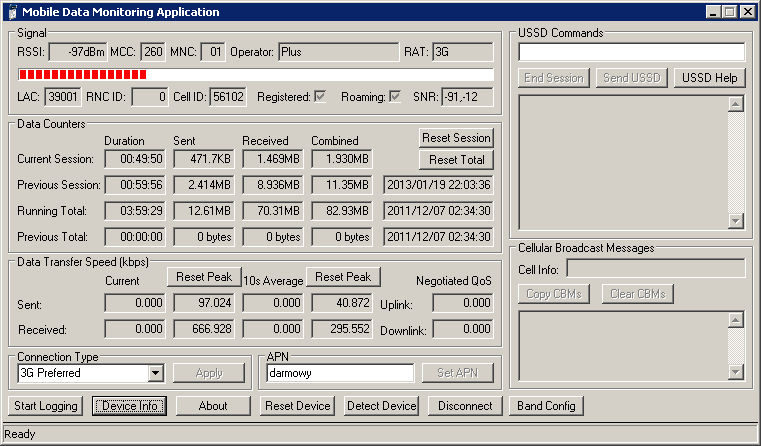This screenshot has height=446, width=761.
Task: Click the Reset Peak button under Current
Action: click(x=204, y=277)
